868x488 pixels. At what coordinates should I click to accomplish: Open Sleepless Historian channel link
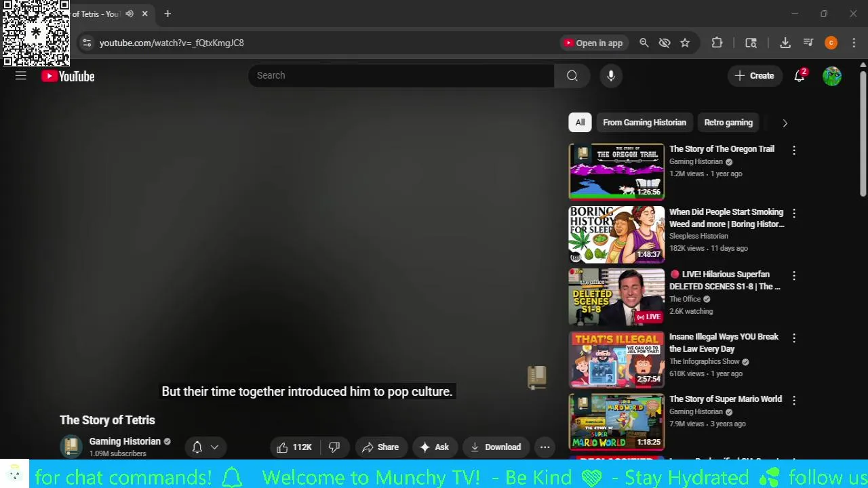click(698, 236)
